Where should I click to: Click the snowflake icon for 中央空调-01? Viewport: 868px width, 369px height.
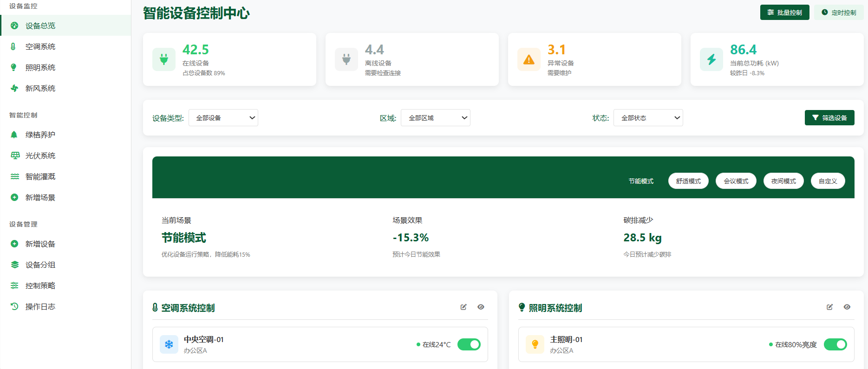click(169, 344)
